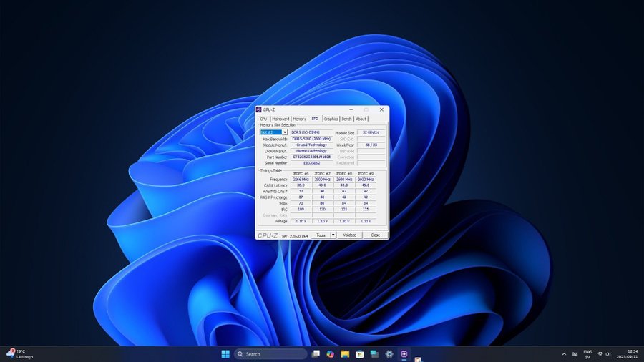Open the clock and date 12:54
This screenshot has width=644, height=362.
[x=627, y=354]
